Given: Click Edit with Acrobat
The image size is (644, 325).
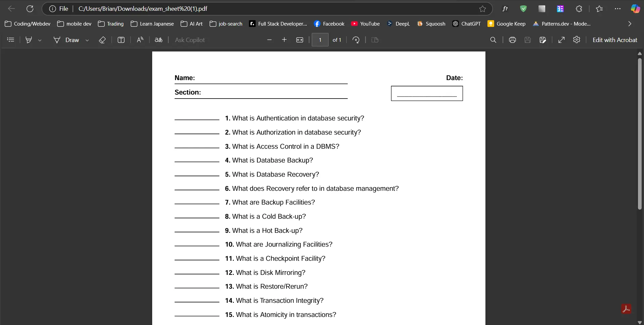Looking at the screenshot, I should (x=615, y=40).
